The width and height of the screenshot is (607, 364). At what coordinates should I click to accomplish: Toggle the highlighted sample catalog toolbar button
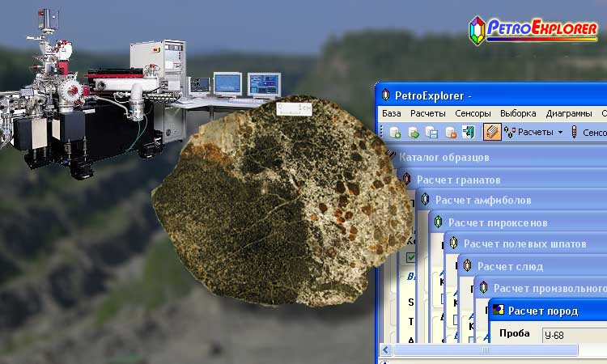[x=492, y=133]
